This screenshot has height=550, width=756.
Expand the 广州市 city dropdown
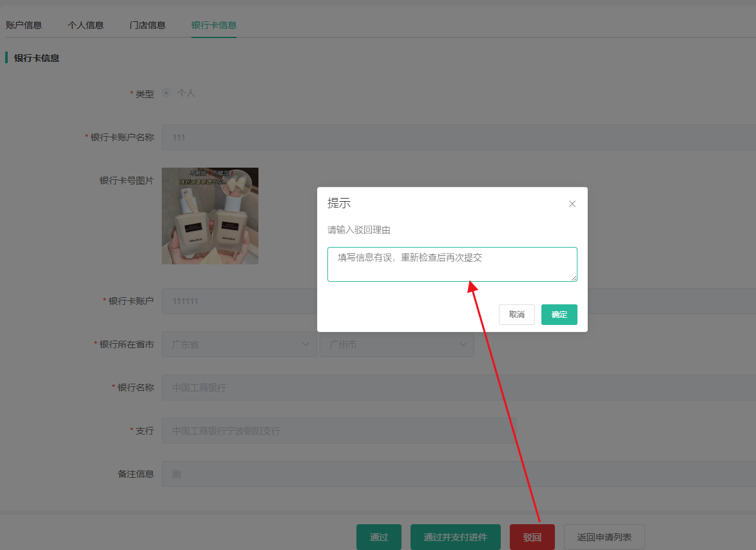396,344
